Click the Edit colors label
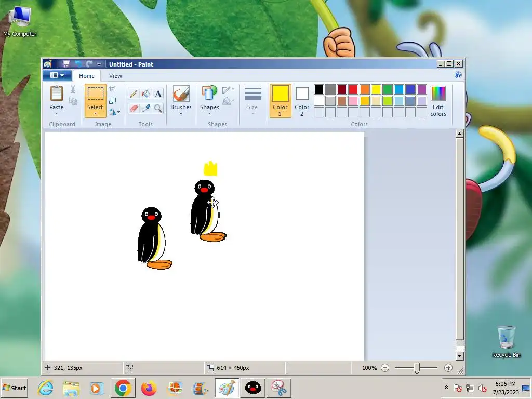 [438, 110]
